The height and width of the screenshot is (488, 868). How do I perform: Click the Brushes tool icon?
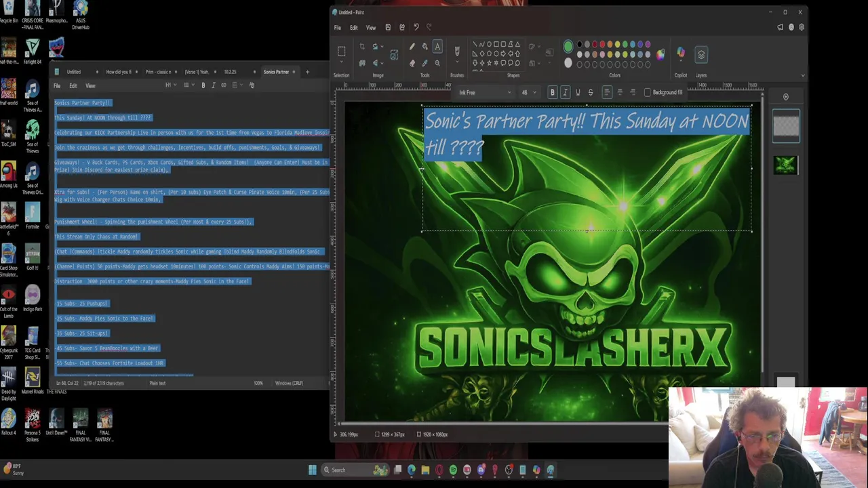coord(457,51)
